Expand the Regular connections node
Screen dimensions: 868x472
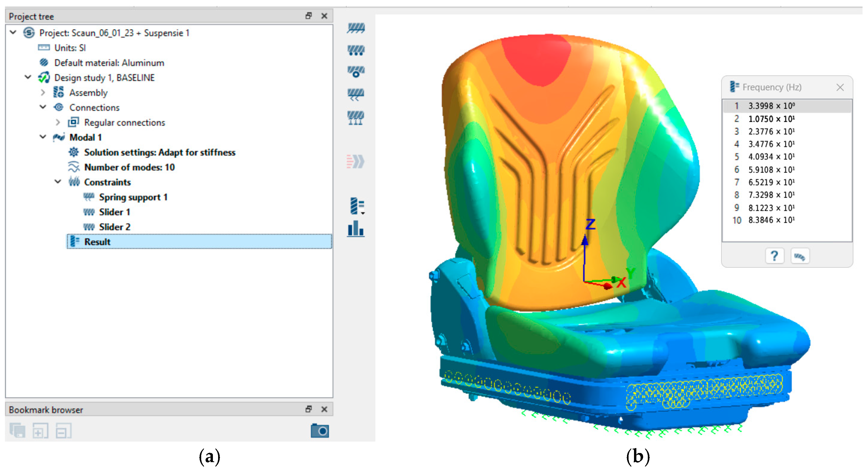pyautogui.click(x=58, y=122)
